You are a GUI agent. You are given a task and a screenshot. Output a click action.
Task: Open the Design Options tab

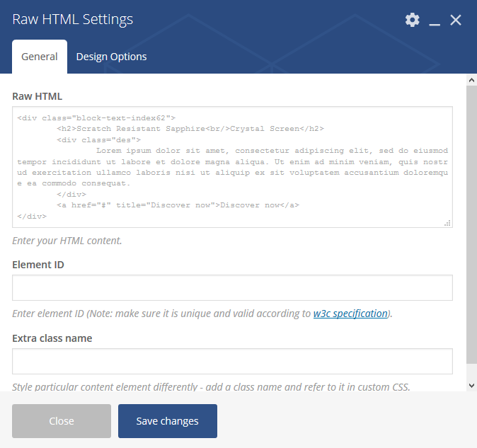(x=111, y=57)
